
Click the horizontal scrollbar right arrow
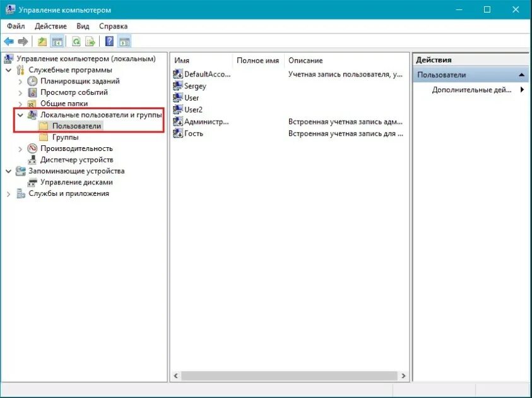pyautogui.click(x=403, y=376)
